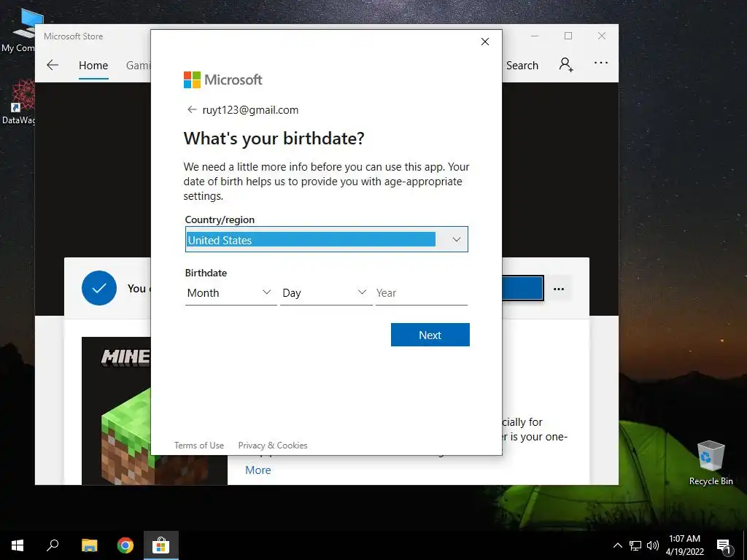
Task: Open the Privacy & Cookies link
Action: pyautogui.click(x=273, y=446)
